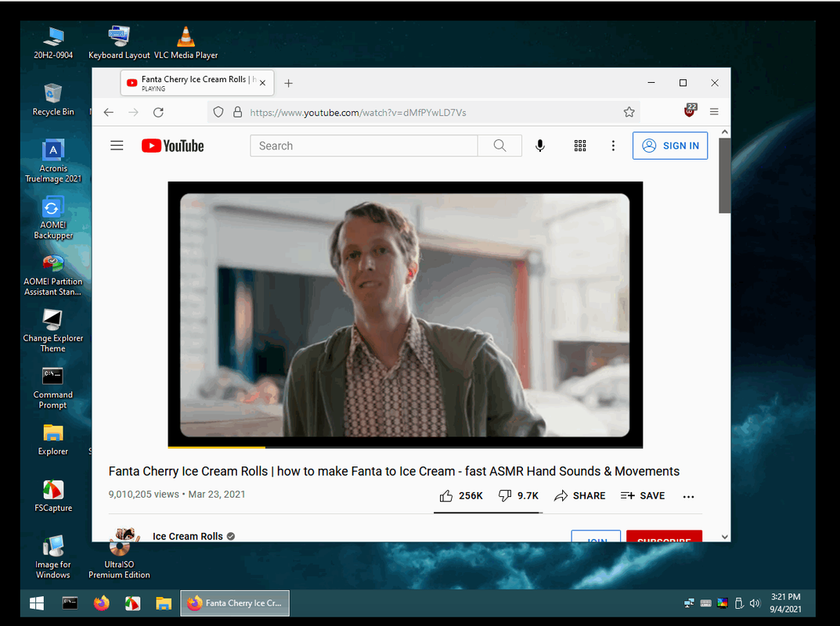Show site security padlock info
Viewport: 840px width, 626px height.
tap(237, 113)
